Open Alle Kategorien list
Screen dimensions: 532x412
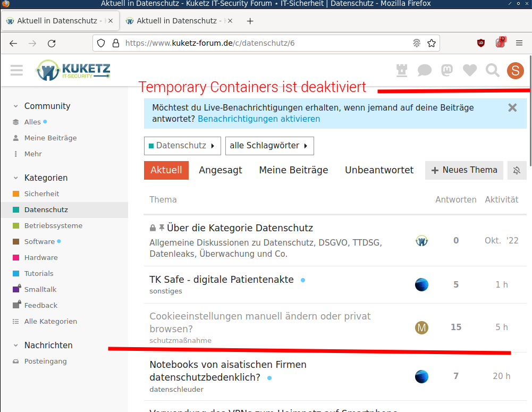[64, 322]
